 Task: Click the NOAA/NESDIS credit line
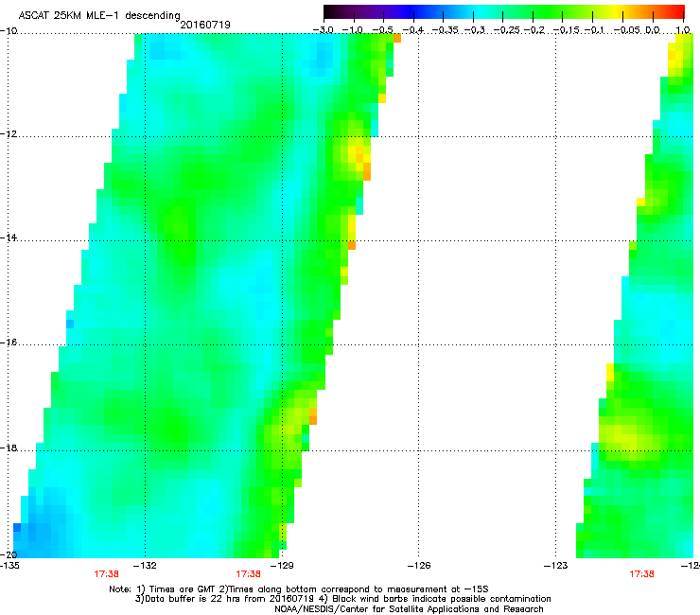pyautogui.click(x=409, y=608)
